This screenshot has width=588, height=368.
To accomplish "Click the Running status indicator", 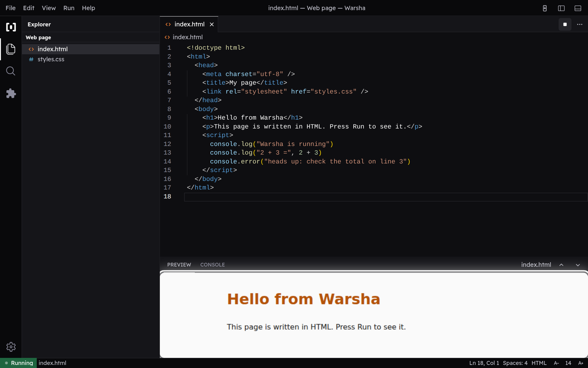I will [18, 363].
